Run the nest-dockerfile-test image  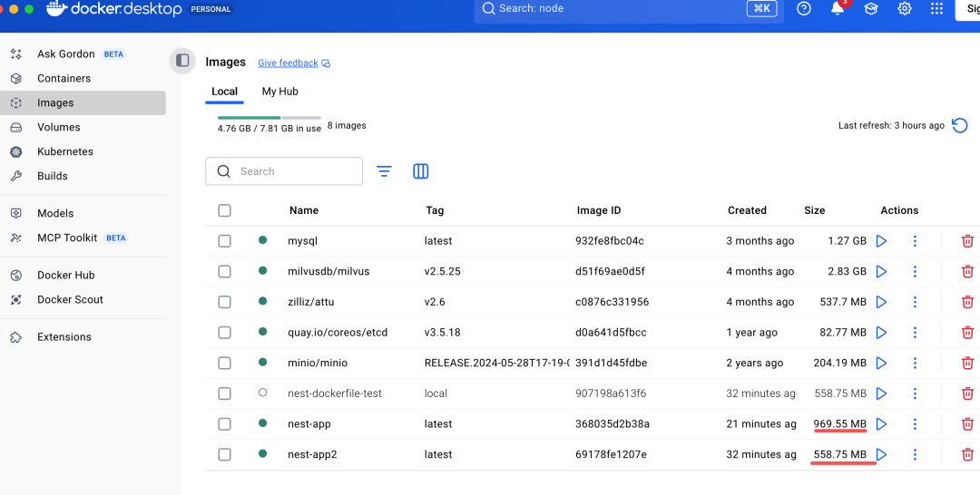pyautogui.click(x=881, y=393)
